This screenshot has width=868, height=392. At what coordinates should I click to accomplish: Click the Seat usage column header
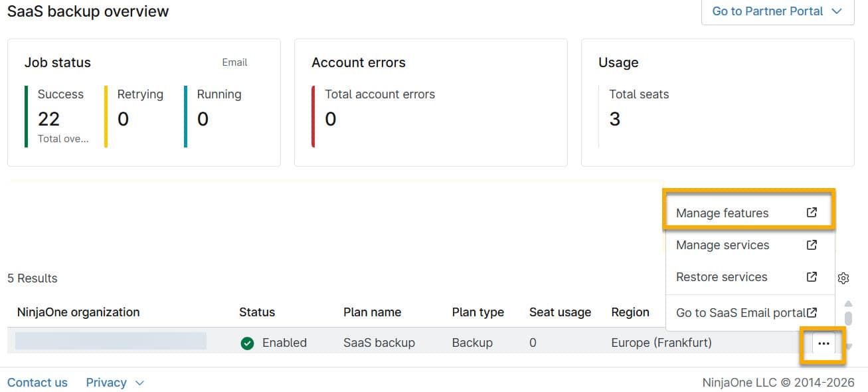(560, 312)
